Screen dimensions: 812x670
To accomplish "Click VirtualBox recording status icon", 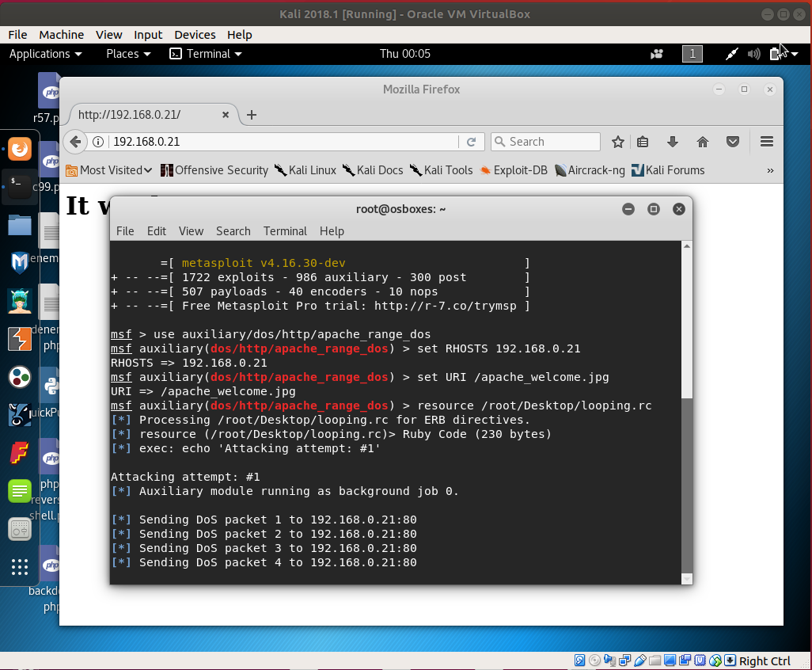I will (685, 660).
